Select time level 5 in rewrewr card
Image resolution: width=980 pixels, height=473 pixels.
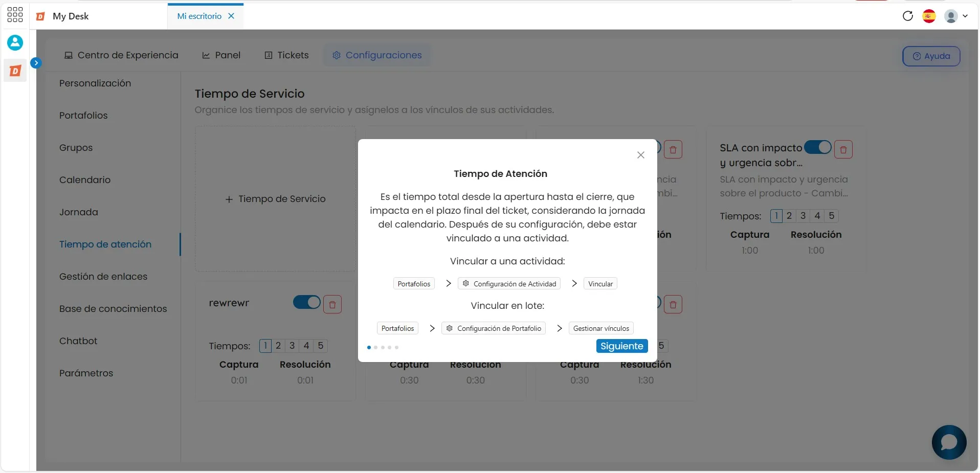[321, 346]
